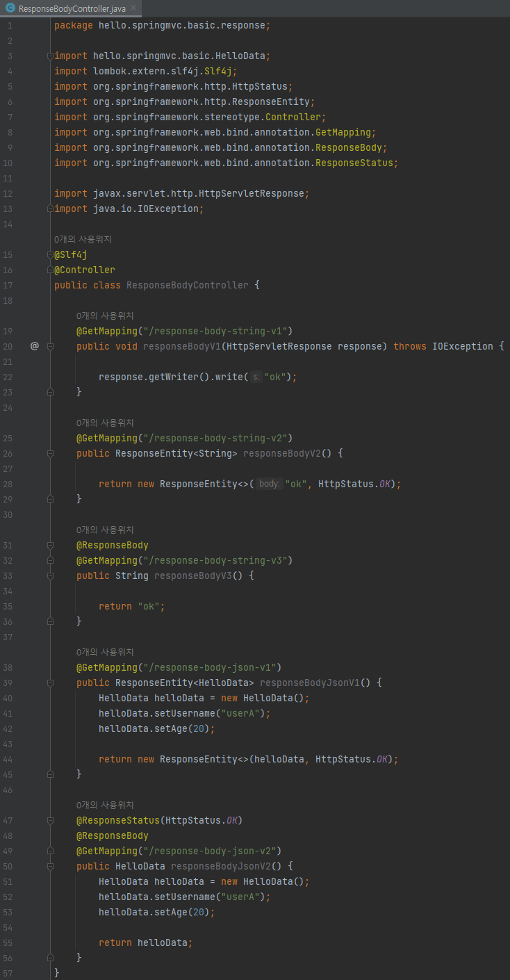Click the class file icon on the editor tab
Screen dimensions: 510x980
point(10,8)
